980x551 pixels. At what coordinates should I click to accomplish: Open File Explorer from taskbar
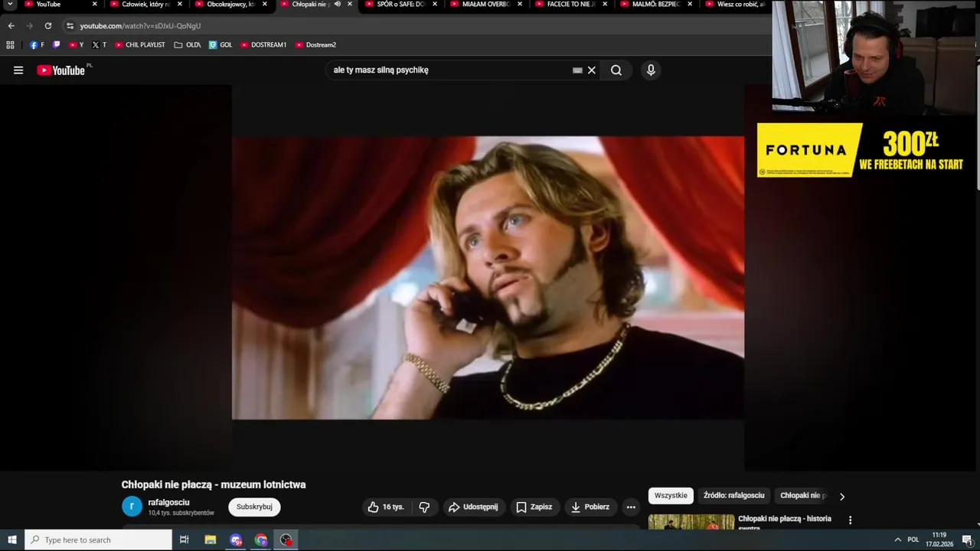[211, 540]
